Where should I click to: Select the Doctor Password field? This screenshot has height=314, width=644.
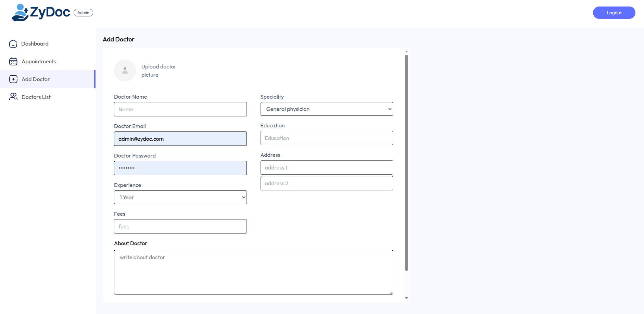point(180,168)
